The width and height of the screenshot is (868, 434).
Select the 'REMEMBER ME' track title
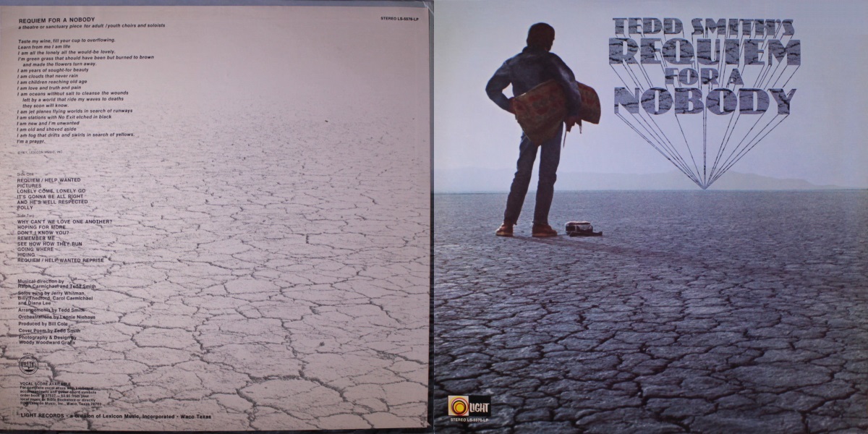tap(37, 238)
